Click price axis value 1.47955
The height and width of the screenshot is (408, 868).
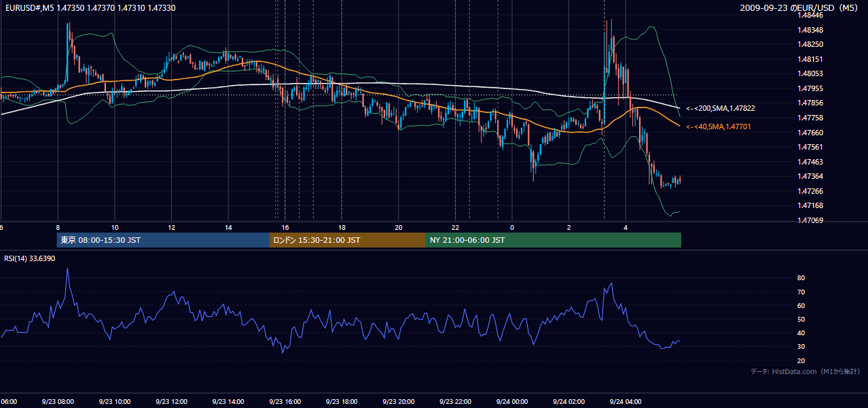pos(810,88)
